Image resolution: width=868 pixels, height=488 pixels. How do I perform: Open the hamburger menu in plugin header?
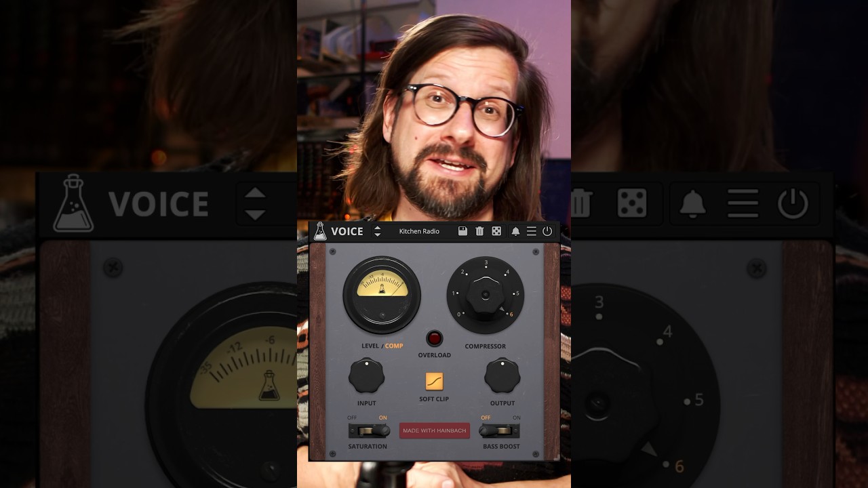click(532, 231)
